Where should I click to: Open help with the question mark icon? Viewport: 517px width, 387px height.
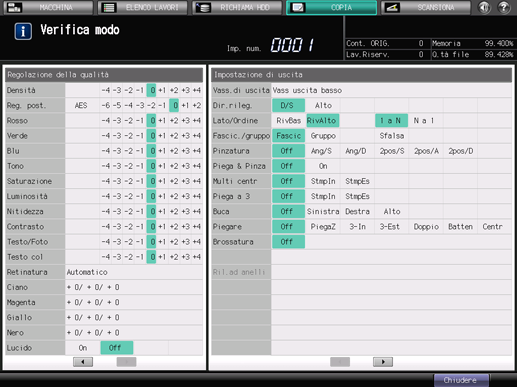(x=504, y=7)
